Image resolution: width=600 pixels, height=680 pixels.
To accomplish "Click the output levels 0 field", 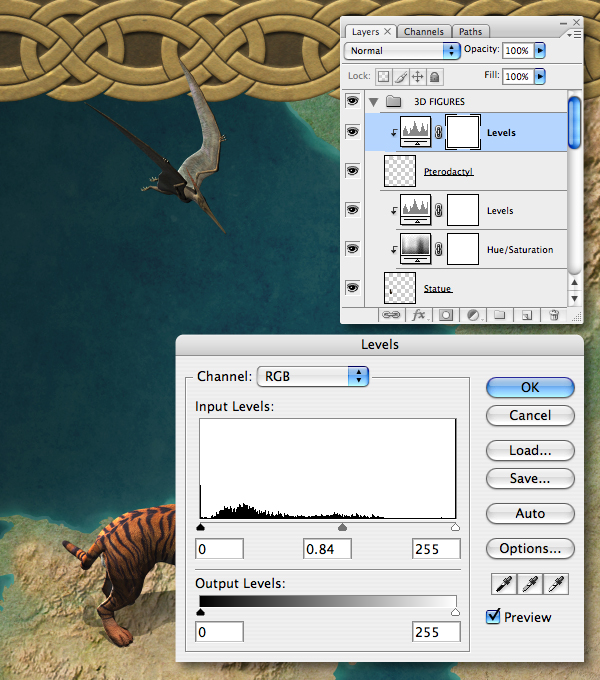I will (x=219, y=632).
